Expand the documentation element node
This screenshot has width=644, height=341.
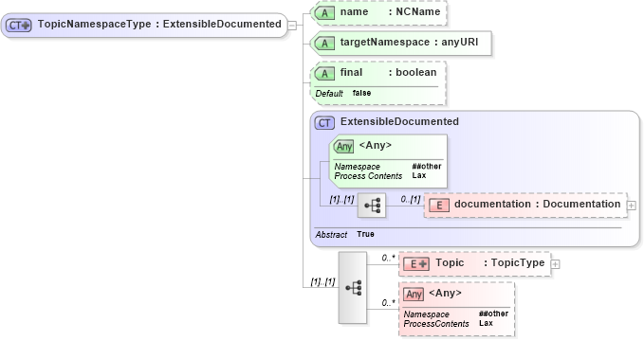point(632,206)
